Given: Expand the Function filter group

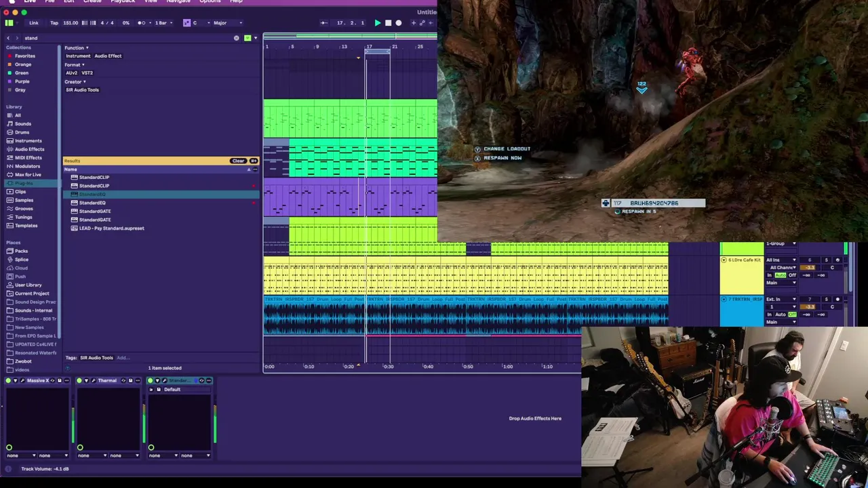Looking at the screenshot, I should [x=76, y=47].
